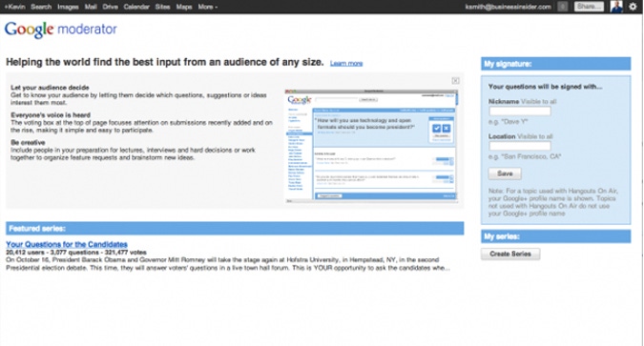Open Maps in top bar
The width and height of the screenshot is (644, 346).
click(x=184, y=7)
